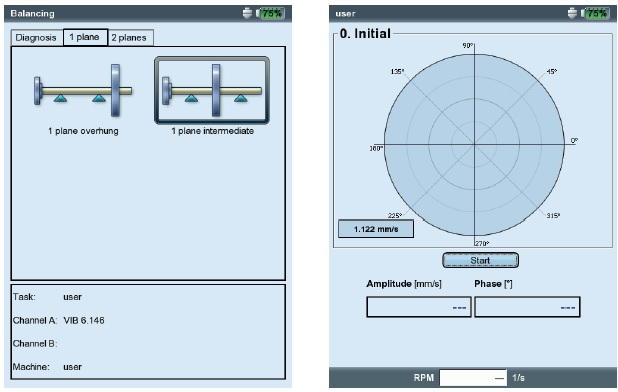Click the 135° label on polar plot
Screen dimensions: 618x392
pyautogui.click(x=397, y=72)
